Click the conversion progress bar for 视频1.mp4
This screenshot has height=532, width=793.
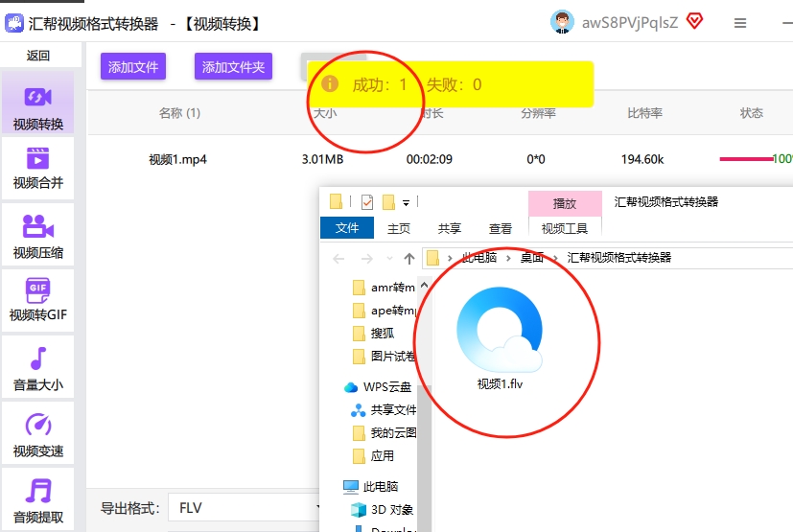[746, 159]
